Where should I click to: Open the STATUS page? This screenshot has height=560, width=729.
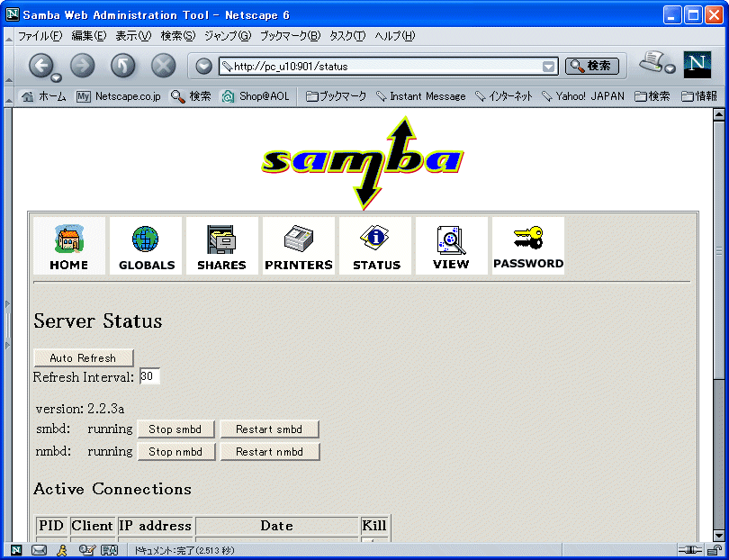point(375,246)
